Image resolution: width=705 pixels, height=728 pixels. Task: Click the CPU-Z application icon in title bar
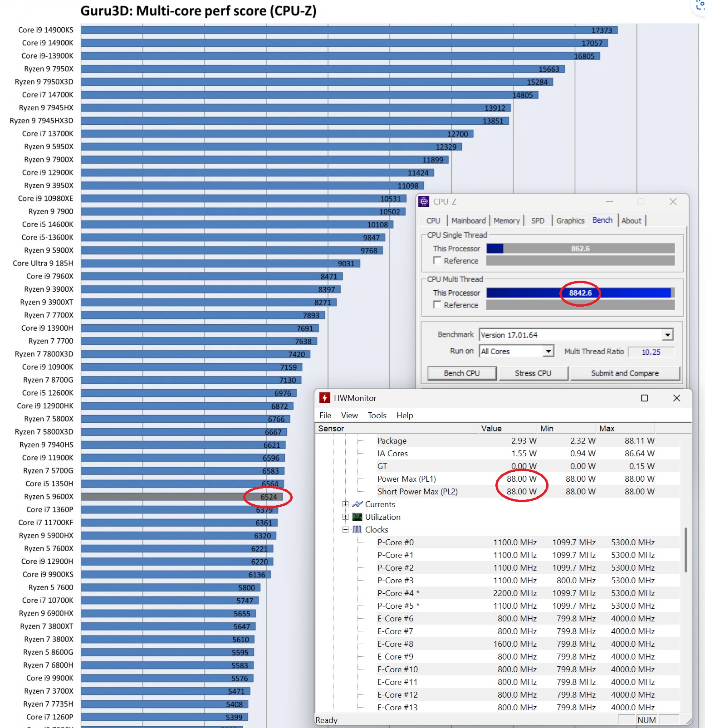point(424,201)
